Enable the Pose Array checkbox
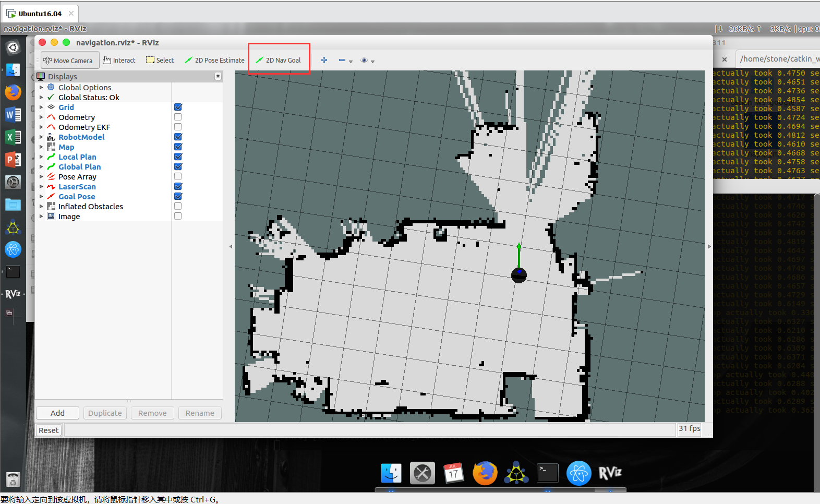The width and height of the screenshot is (820, 504). click(178, 176)
